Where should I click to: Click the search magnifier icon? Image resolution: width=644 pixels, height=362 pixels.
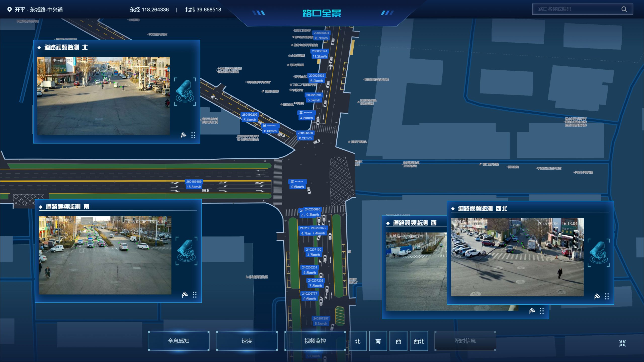point(624,9)
